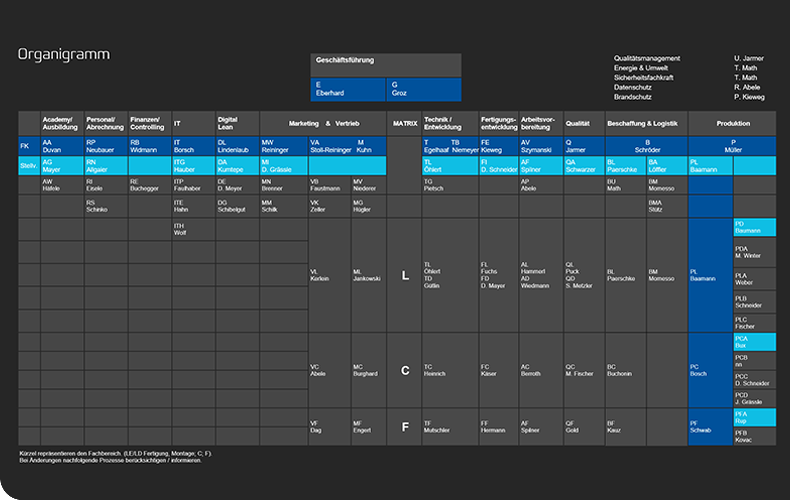The image size is (790, 500).
Task: Select the name 'R. Abele'
Action: [747, 87]
